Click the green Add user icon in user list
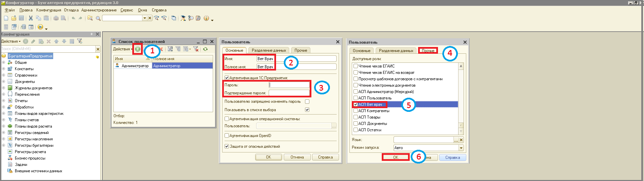644x181 pixels. click(x=137, y=49)
